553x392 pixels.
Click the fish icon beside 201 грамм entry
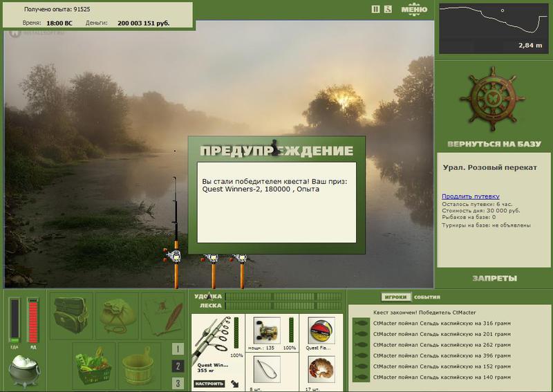click(x=361, y=334)
